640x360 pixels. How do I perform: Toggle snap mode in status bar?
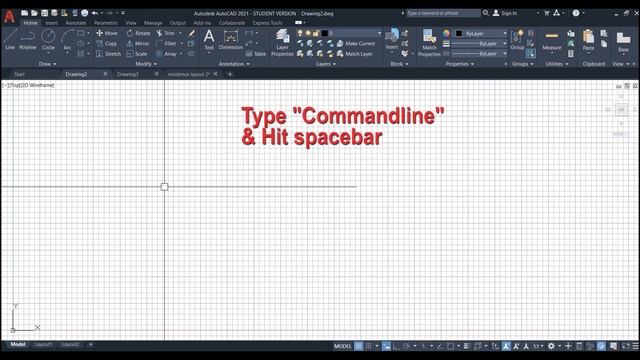pos(369,346)
